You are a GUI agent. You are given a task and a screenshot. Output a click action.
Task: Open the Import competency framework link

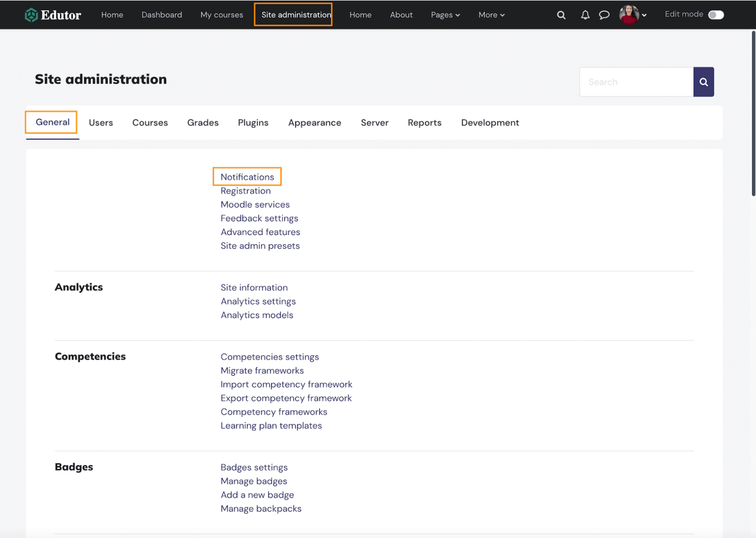click(x=286, y=384)
